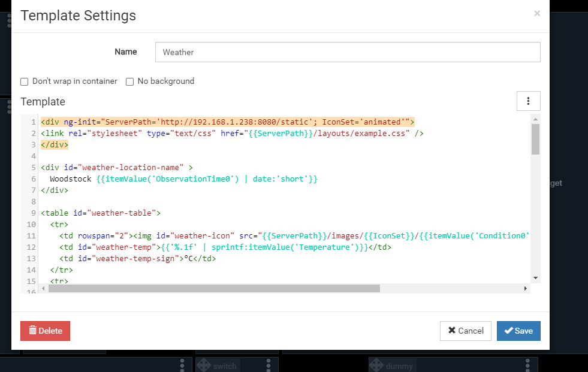Toggle the No background checkbox

pos(129,81)
